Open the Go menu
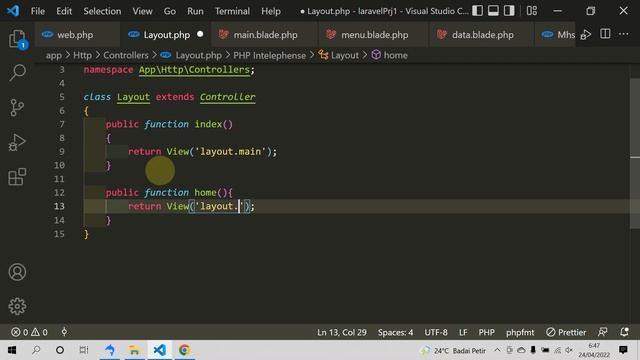 pos(169,11)
